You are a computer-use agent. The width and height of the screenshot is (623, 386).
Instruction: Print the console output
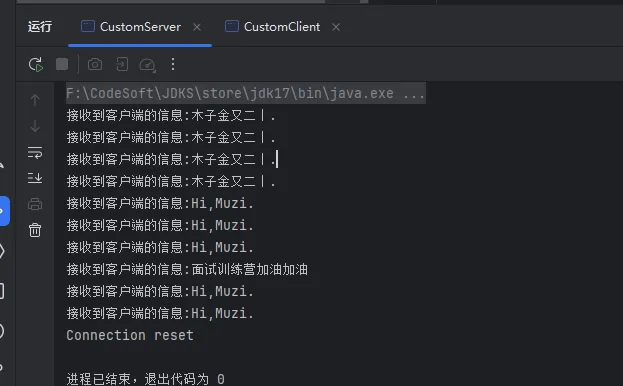35,204
